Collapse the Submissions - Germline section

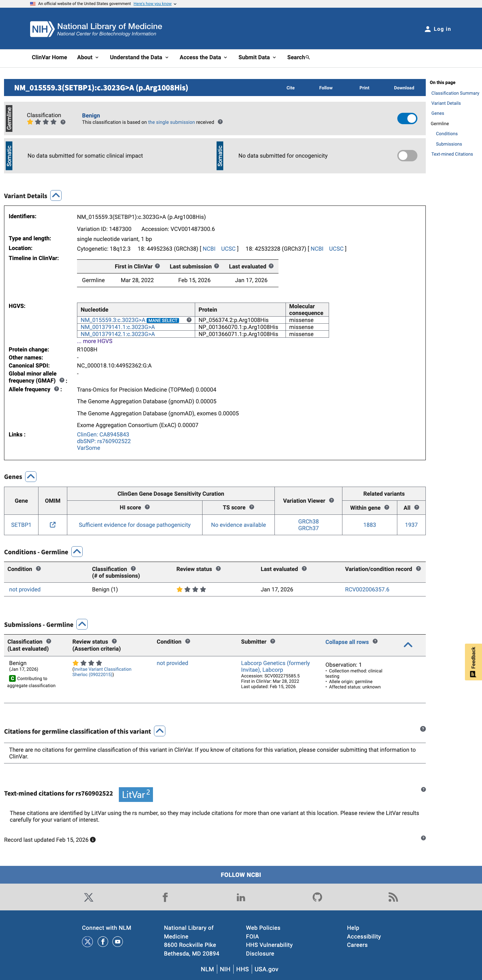pos(82,624)
